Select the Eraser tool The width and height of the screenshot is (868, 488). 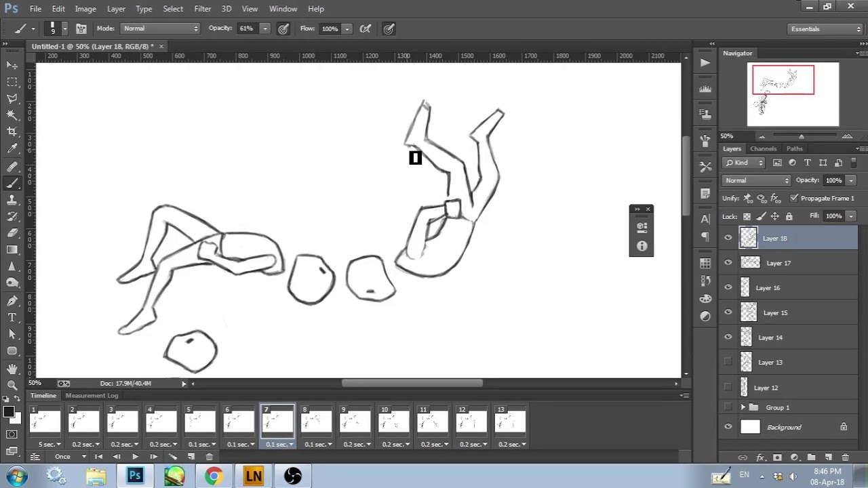coord(12,233)
